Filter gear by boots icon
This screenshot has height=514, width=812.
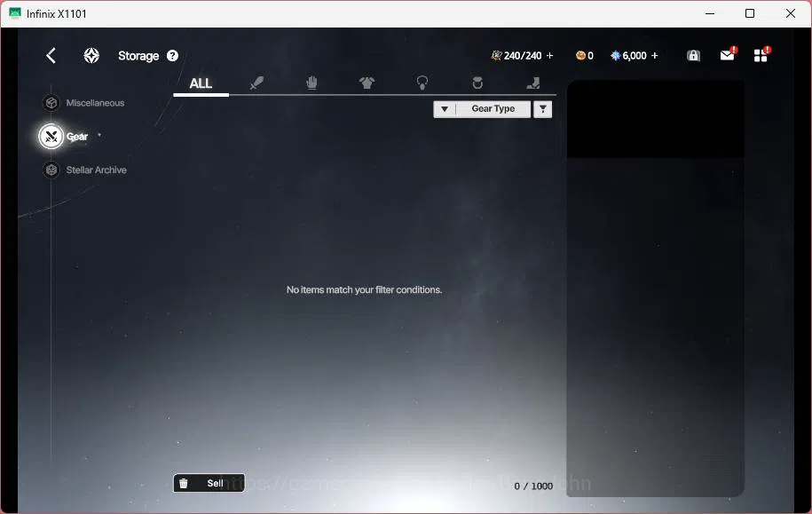532,83
